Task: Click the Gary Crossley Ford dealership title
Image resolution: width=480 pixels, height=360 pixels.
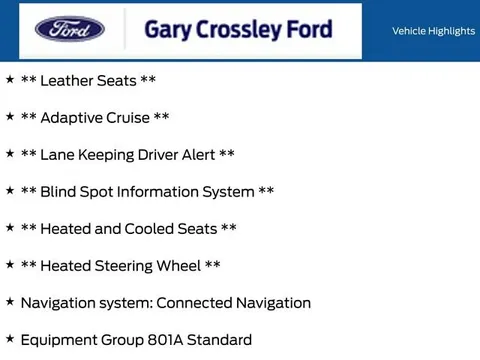Action: 238,30
